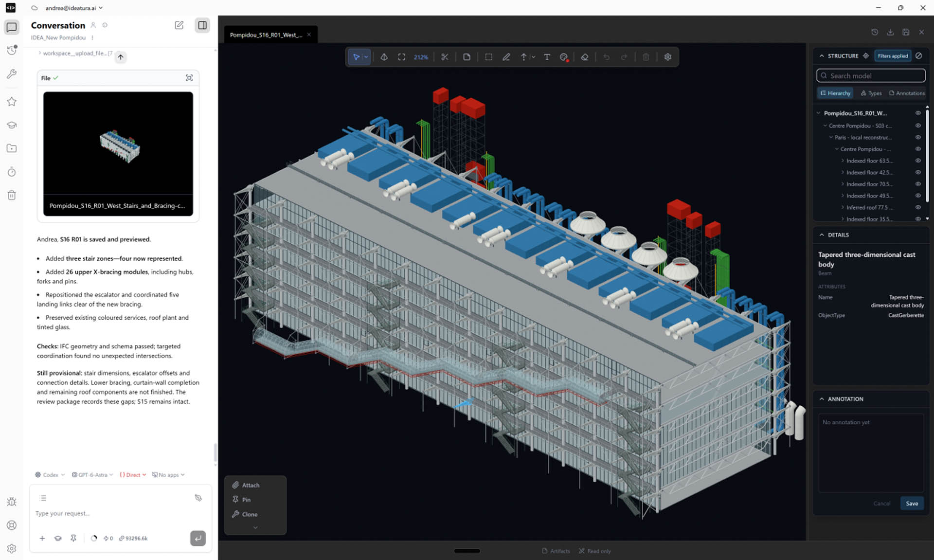Click the Search model field

871,76
